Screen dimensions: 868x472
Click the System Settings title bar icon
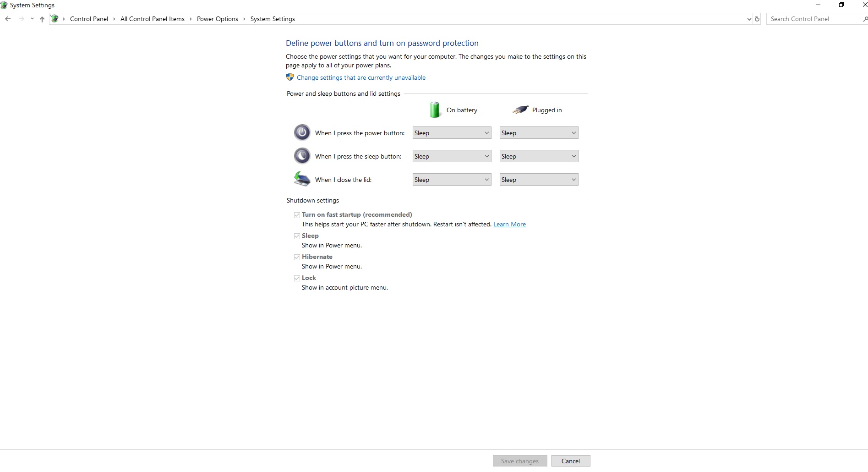click(x=4, y=5)
